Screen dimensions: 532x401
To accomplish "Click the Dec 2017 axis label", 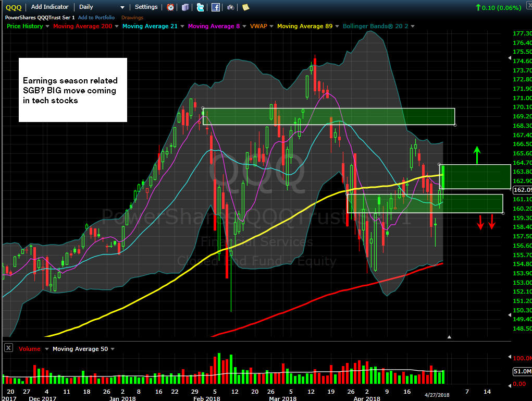I will 42,398.
